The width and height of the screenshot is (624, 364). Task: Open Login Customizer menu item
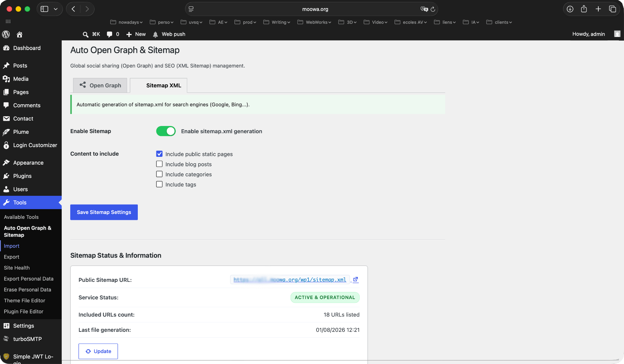(31, 145)
